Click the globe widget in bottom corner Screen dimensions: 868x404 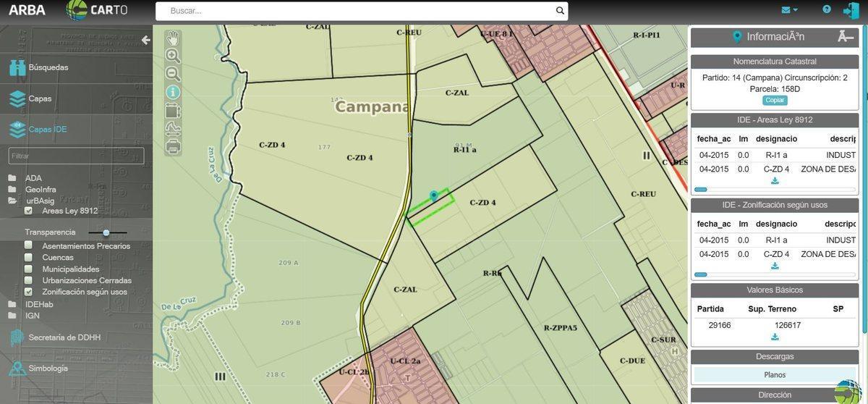click(850, 392)
